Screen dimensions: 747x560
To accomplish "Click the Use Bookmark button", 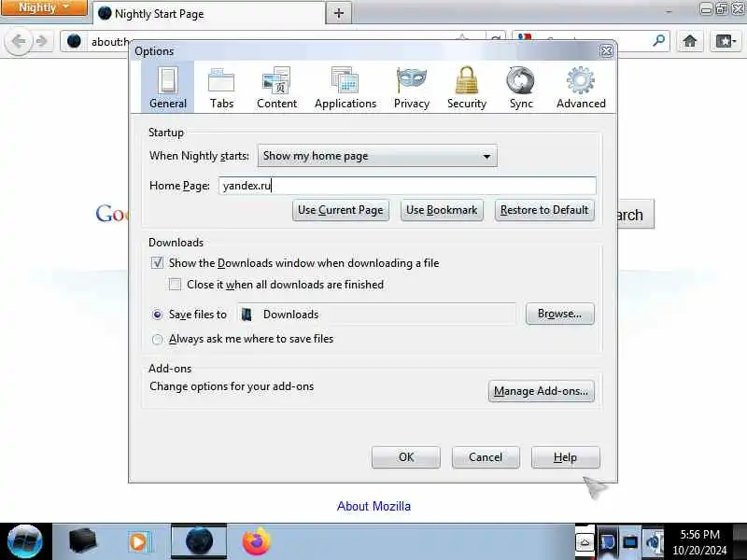I will 442,210.
